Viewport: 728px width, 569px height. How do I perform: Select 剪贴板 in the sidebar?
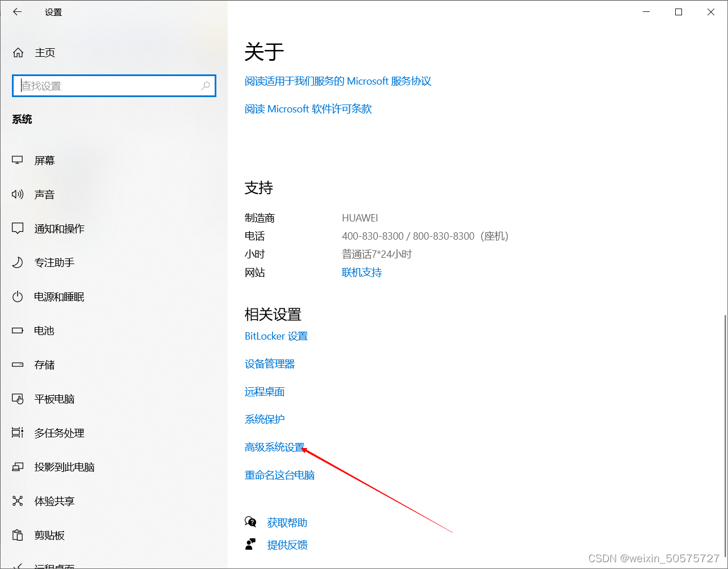click(49, 535)
